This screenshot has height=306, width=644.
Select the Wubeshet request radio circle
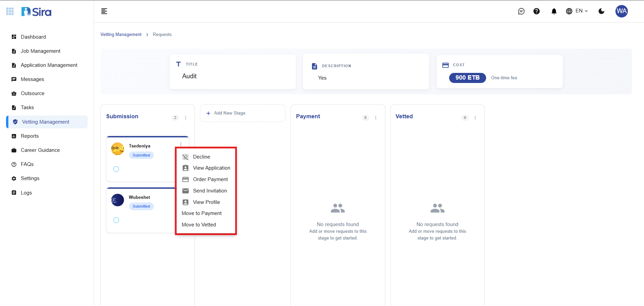point(116,220)
